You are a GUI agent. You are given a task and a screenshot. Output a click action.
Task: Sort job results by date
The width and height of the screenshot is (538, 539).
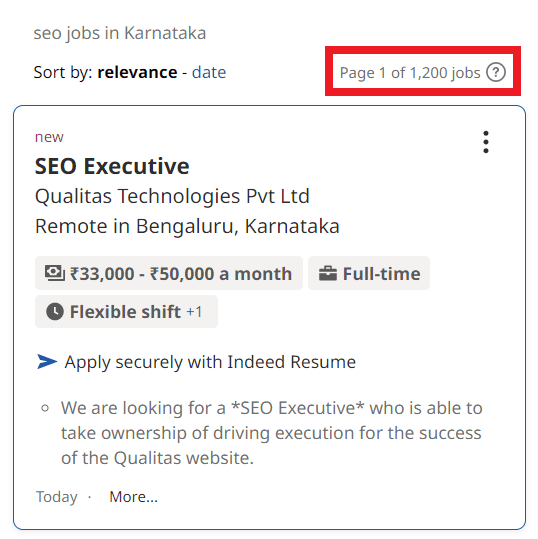209,73
